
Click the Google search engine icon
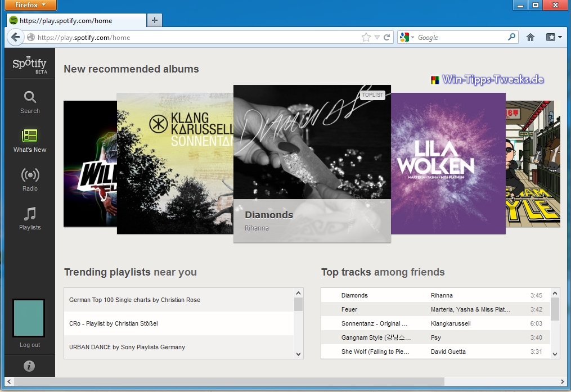coord(404,37)
